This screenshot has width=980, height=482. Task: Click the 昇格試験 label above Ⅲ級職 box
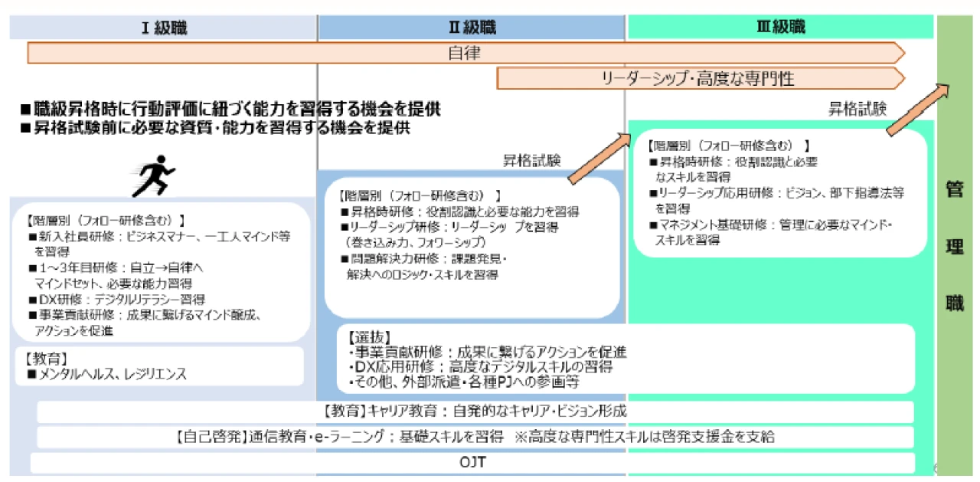coord(857,109)
